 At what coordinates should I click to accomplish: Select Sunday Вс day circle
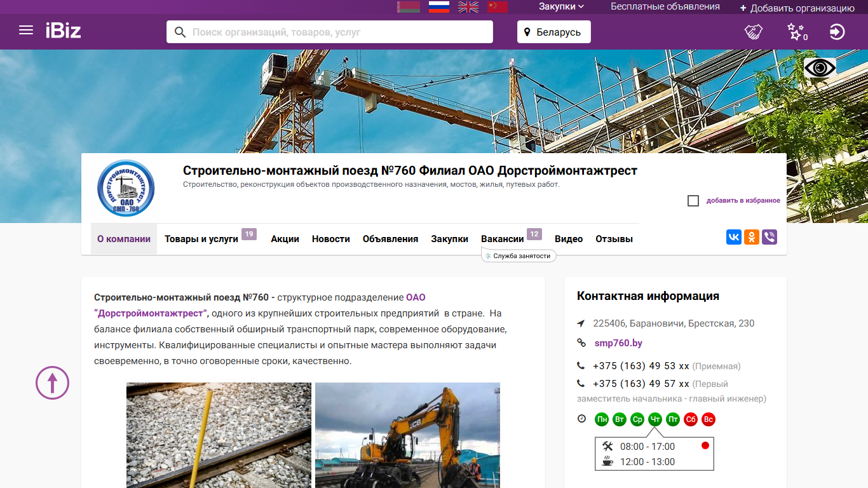[x=709, y=419]
